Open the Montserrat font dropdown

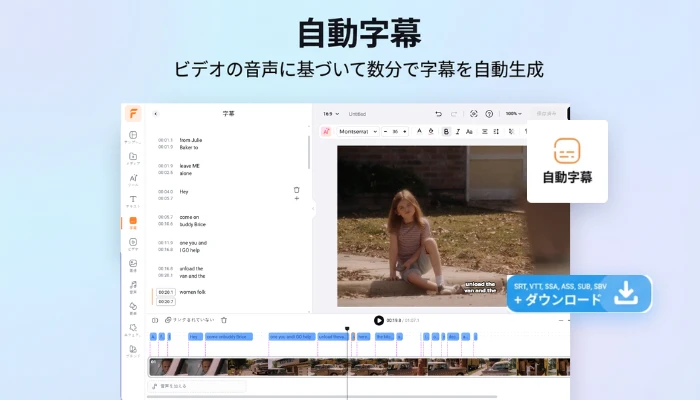click(x=358, y=132)
